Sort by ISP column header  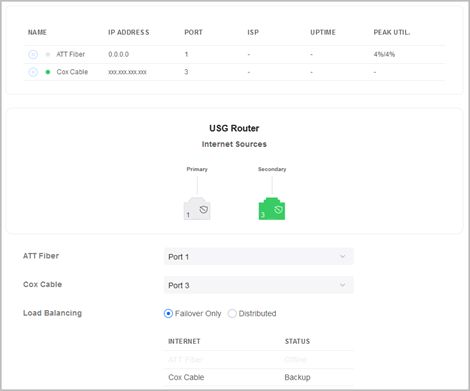[253, 32]
